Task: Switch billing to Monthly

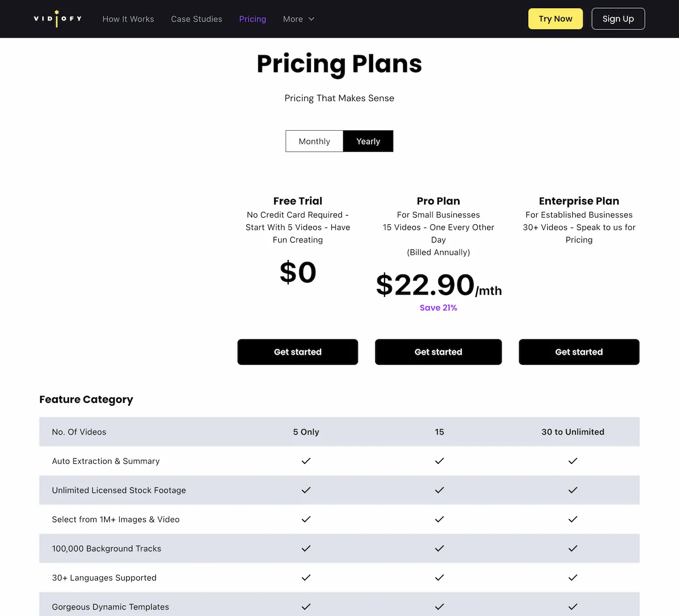Action: (x=314, y=141)
